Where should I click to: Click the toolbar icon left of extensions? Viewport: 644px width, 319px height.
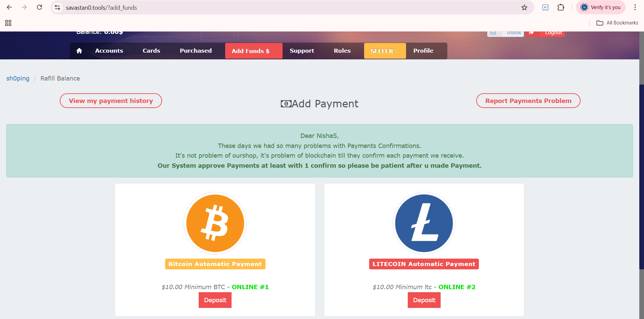coord(545,7)
